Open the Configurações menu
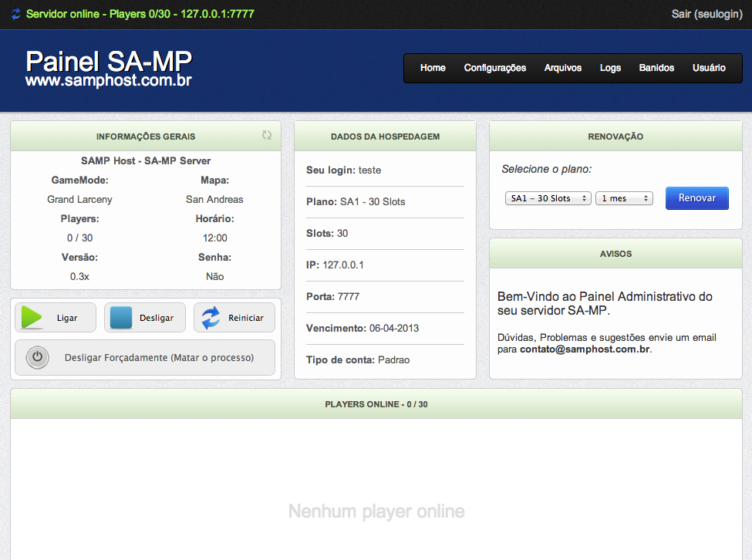The width and height of the screenshot is (752, 560). point(495,68)
